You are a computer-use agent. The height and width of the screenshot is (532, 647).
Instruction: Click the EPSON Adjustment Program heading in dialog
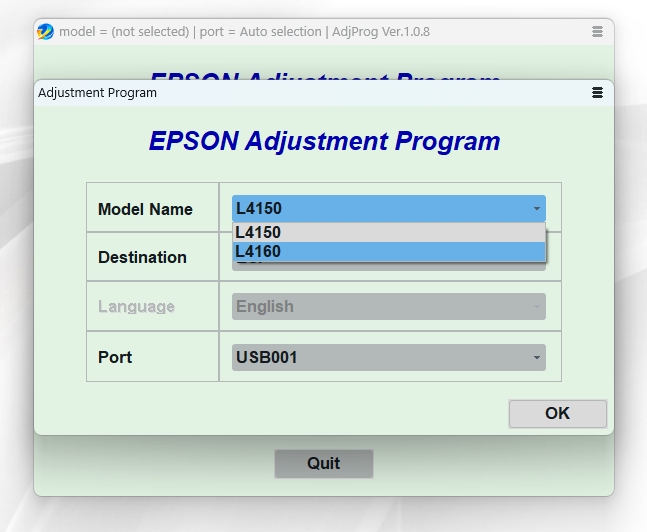324,141
